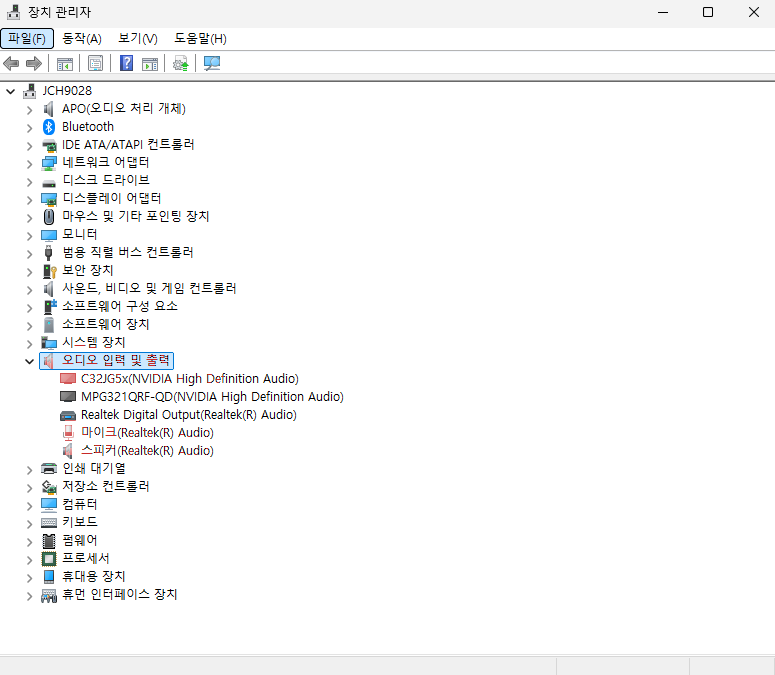Click the monitor icon beside 모니터
The width and height of the screenshot is (775, 675).
[49, 235]
